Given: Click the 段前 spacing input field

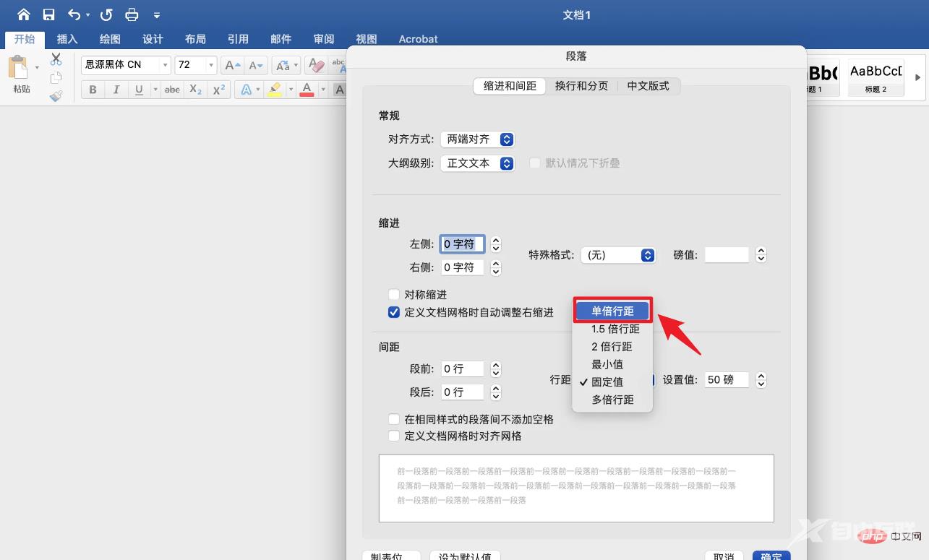Looking at the screenshot, I should coord(462,369).
